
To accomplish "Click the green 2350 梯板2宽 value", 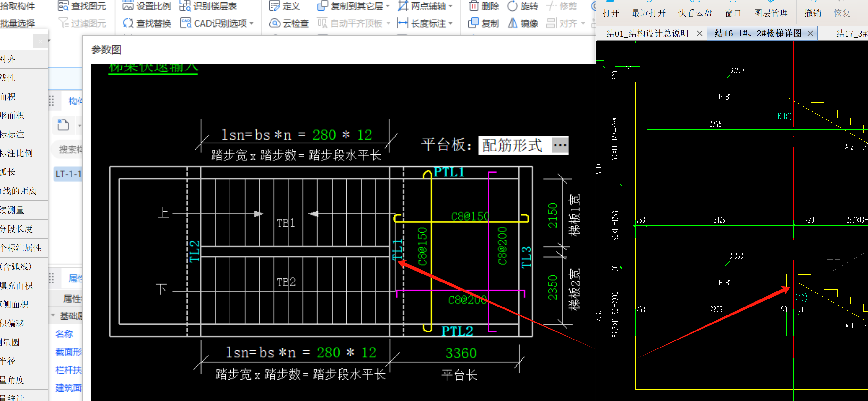I will point(553,288).
